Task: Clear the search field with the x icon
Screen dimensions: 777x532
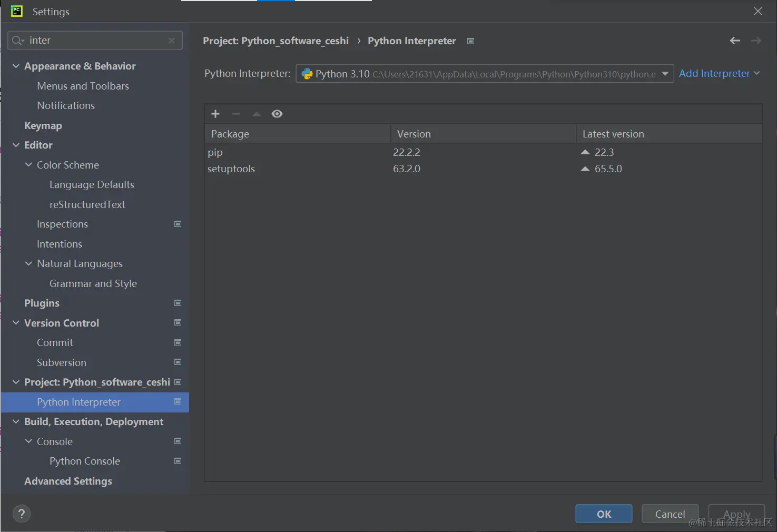Action: click(x=172, y=41)
